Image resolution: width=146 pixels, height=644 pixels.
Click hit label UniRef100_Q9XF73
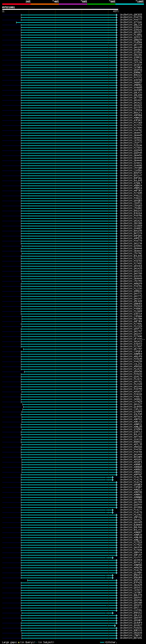[x=131, y=329]
